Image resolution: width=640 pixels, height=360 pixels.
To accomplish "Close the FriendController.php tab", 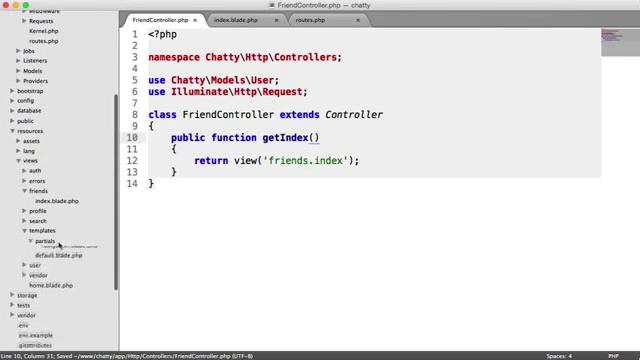I will pos(195,20).
